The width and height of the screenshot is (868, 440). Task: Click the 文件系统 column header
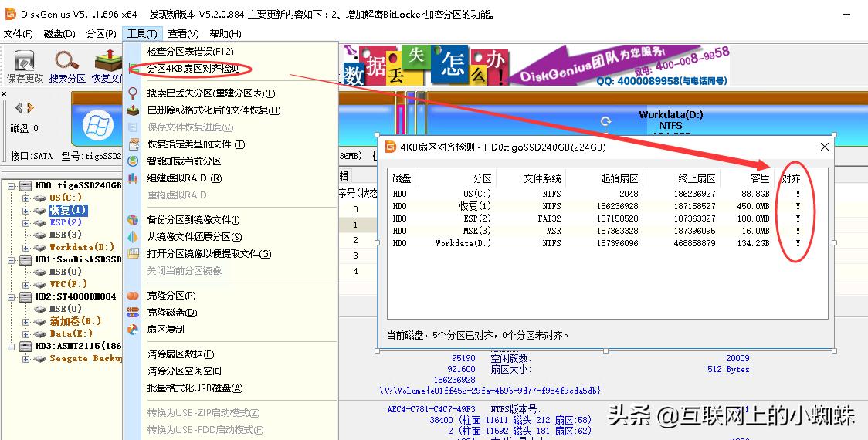click(542, 179)
